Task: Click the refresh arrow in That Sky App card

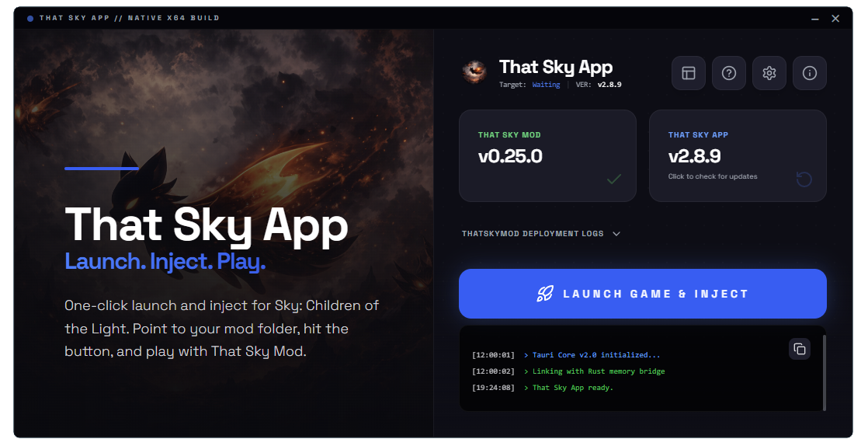Action: pos(804,179)
